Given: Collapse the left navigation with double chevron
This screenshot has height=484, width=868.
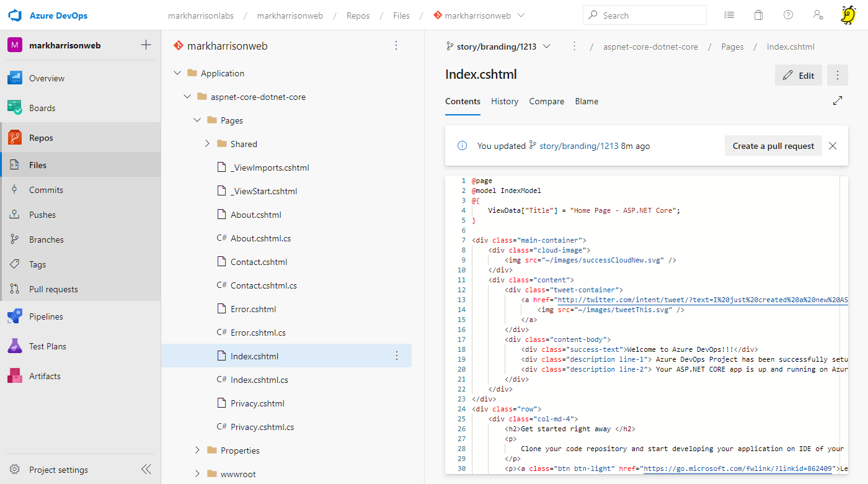Looking at the screenshot, I should [146, 469].
